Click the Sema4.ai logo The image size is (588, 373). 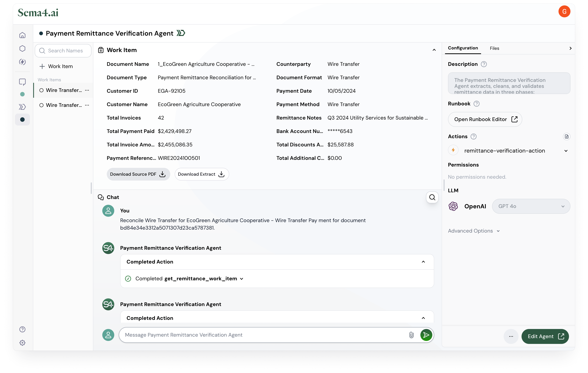(x=38, y=13)
